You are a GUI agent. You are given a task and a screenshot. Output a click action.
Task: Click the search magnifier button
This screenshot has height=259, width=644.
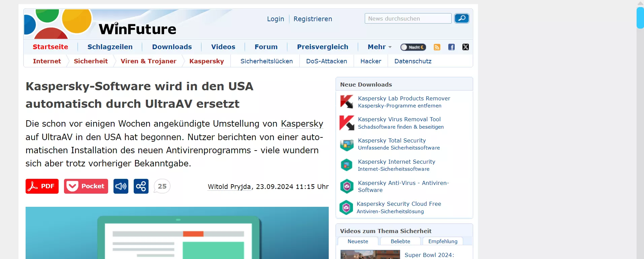462,18
